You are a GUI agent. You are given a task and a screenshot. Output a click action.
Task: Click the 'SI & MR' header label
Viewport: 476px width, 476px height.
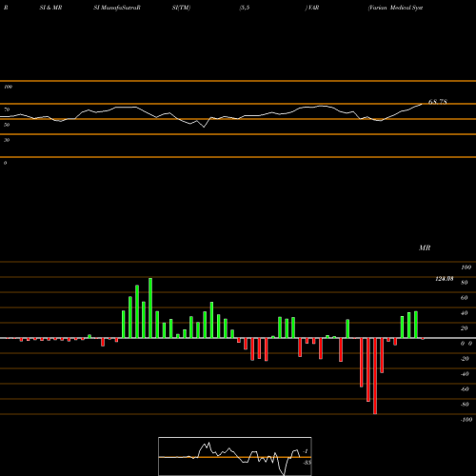[50, 8]
